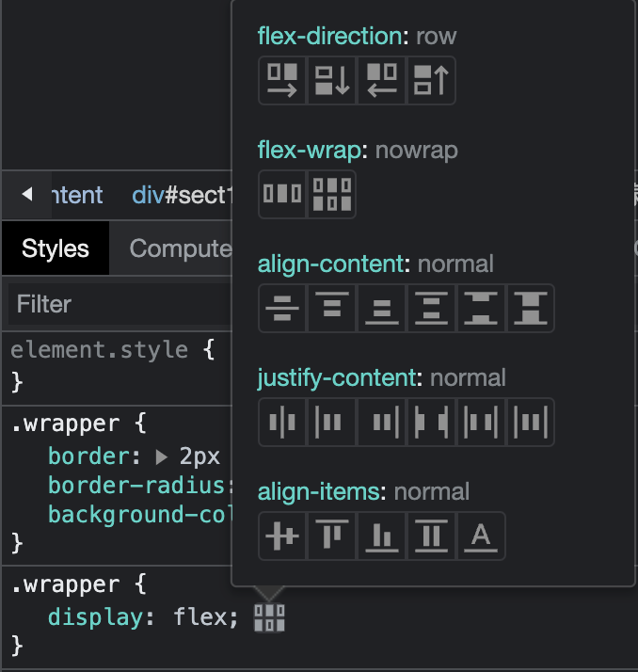The width and height of the screenshot is (638, 672).
Task: Expand the border shorthand property
Action: 161,457
